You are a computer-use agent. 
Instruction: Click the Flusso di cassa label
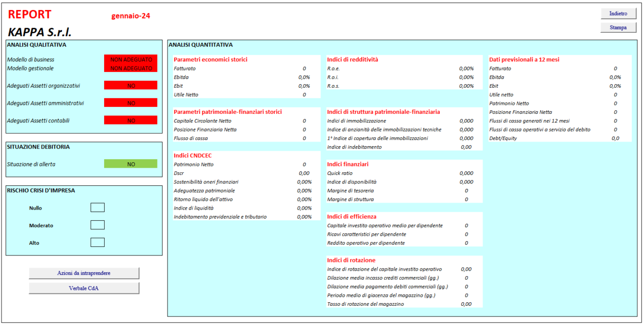pyautogui.click(x=191, y=138)
